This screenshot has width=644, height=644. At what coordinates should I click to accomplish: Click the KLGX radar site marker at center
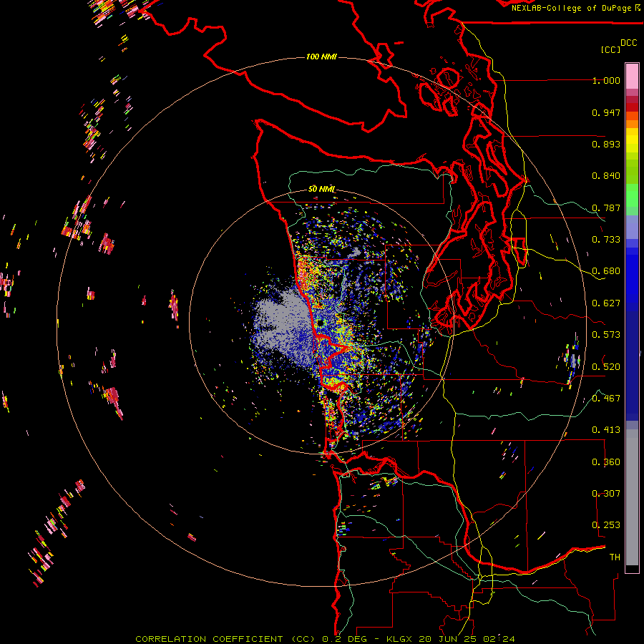pos(321,323)
